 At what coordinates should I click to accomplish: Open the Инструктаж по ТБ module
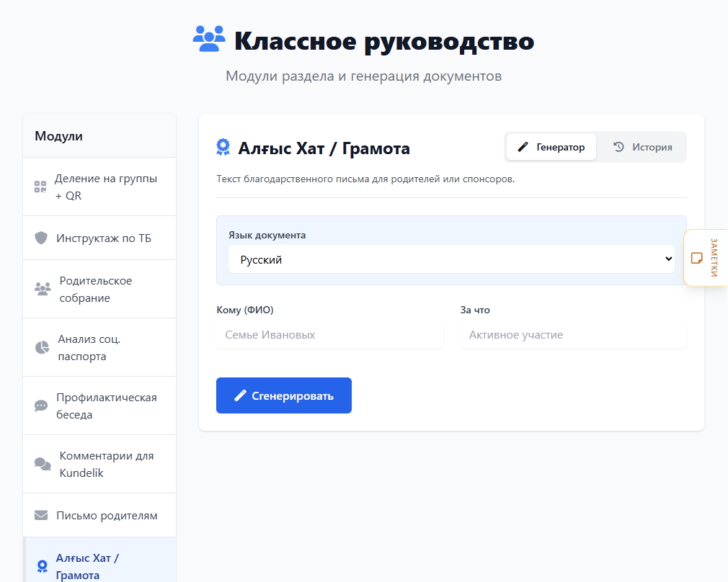(x=99, y=238)
